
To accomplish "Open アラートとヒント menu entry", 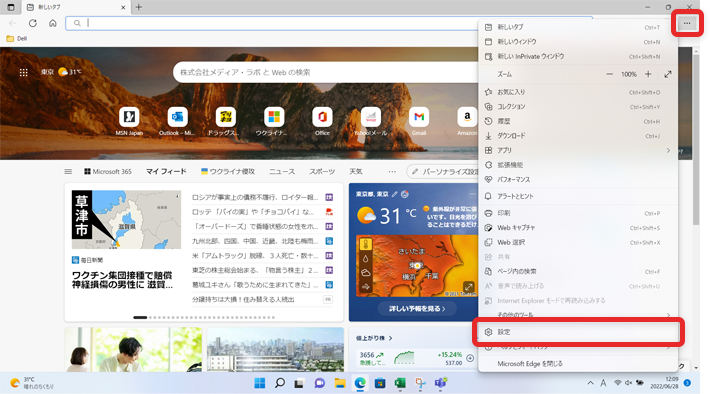I will [x=578, y=196].
